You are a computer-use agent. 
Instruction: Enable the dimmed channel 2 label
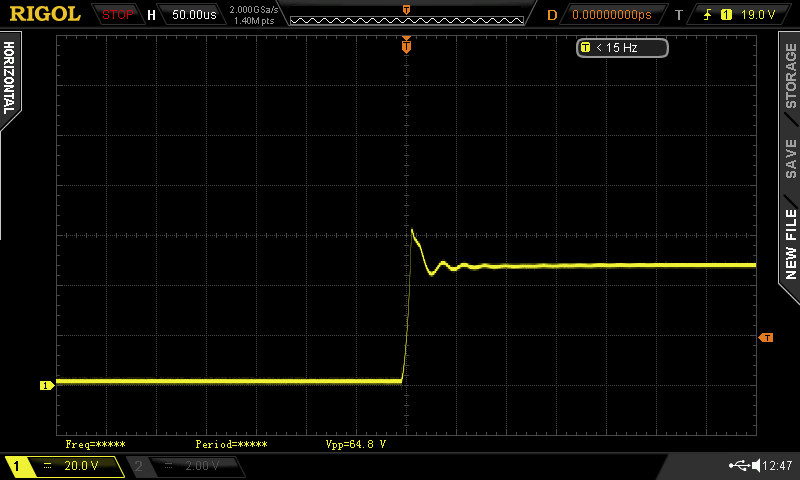139,466
